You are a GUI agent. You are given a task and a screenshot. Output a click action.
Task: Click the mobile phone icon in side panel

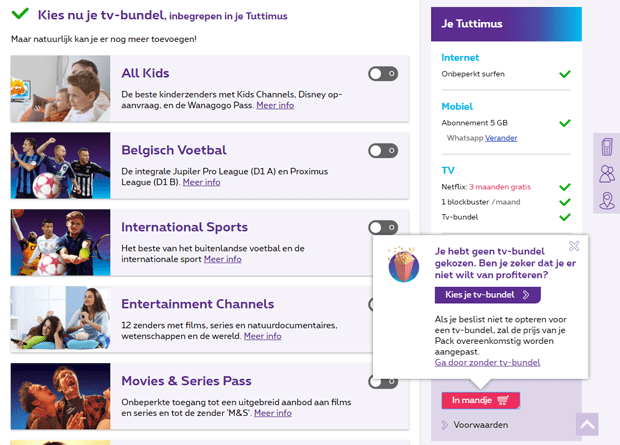[x=606, y=148]
